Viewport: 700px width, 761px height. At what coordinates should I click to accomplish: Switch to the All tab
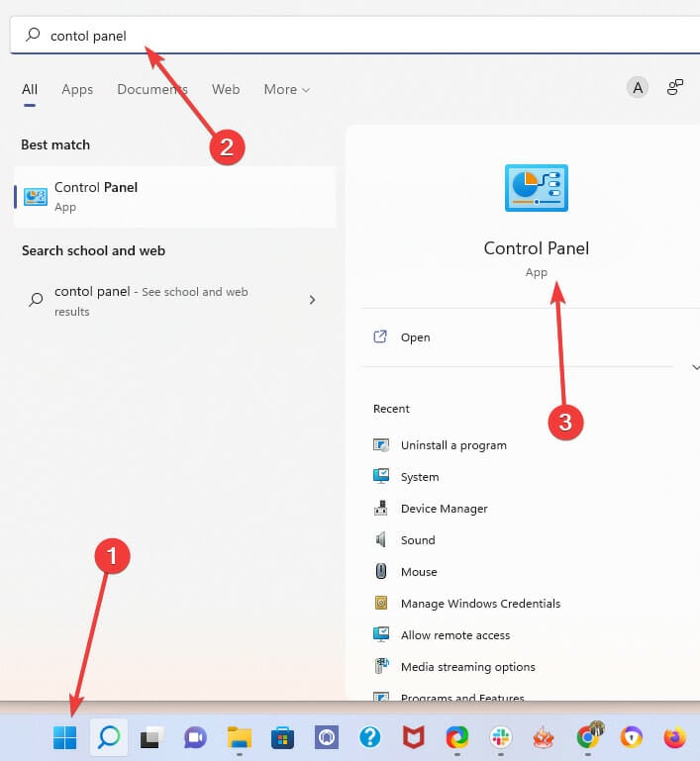click(x=29, y=89)
